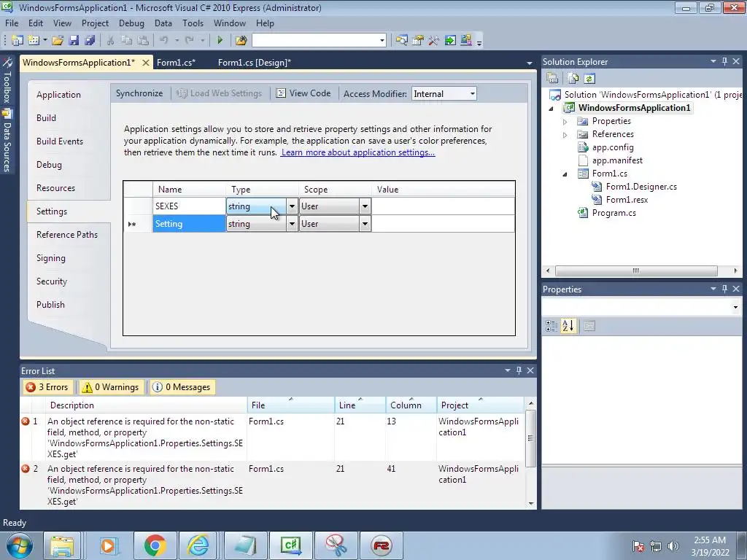Open the Debug menu

131,23
